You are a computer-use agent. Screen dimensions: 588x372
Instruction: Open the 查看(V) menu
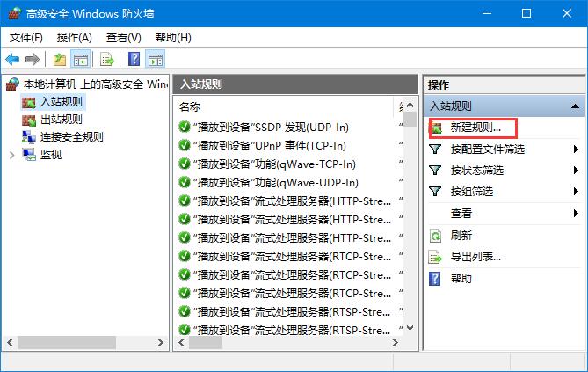click(123, 38)
